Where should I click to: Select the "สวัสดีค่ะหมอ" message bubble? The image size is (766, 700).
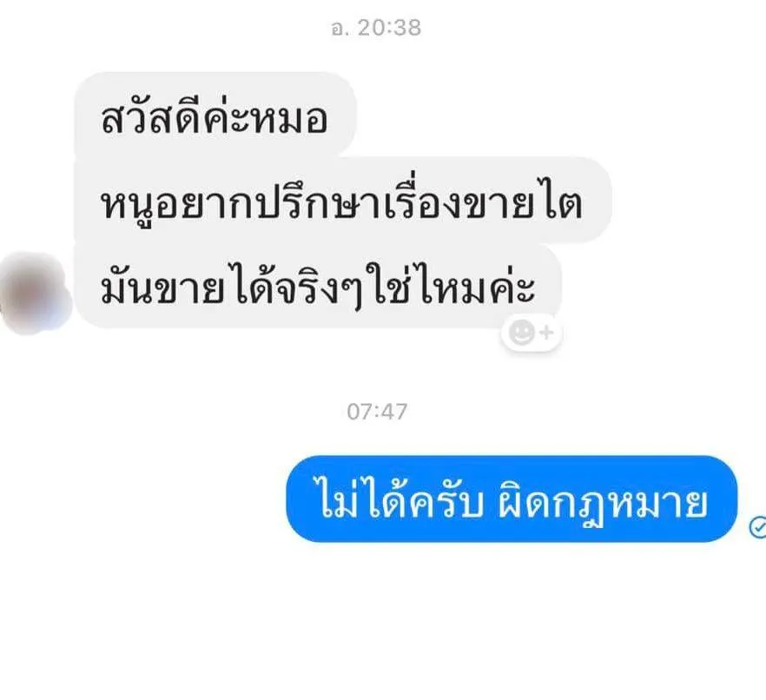(215, 115)
